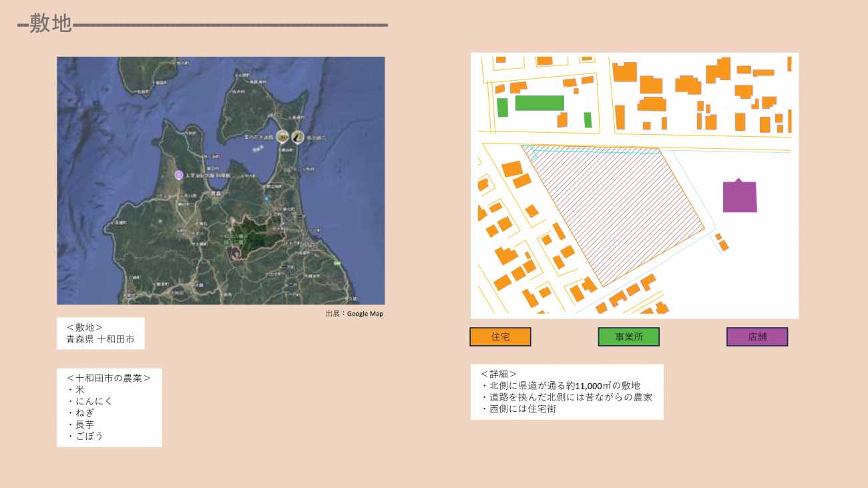Click the large green office building

(539, 103)
